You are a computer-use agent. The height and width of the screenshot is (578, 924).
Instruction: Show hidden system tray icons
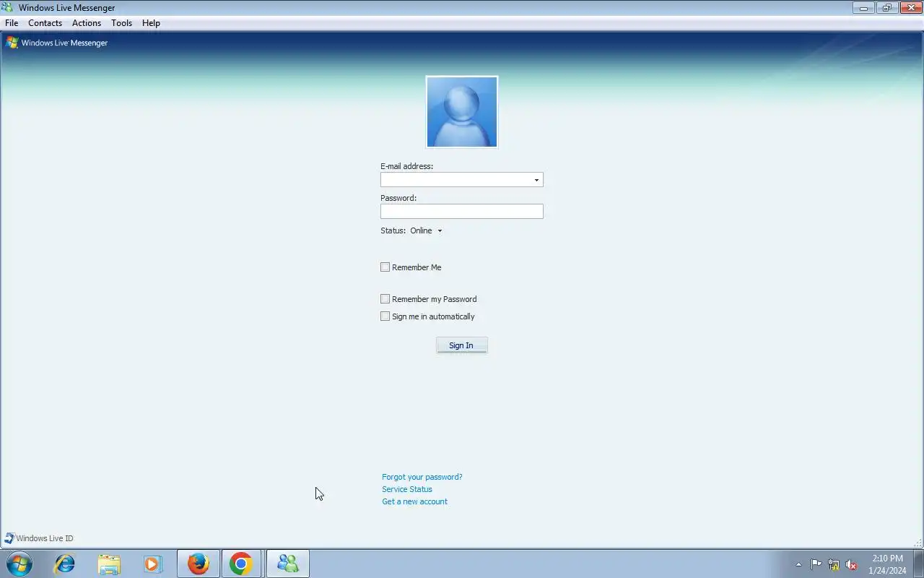click(x=798, y=564)
